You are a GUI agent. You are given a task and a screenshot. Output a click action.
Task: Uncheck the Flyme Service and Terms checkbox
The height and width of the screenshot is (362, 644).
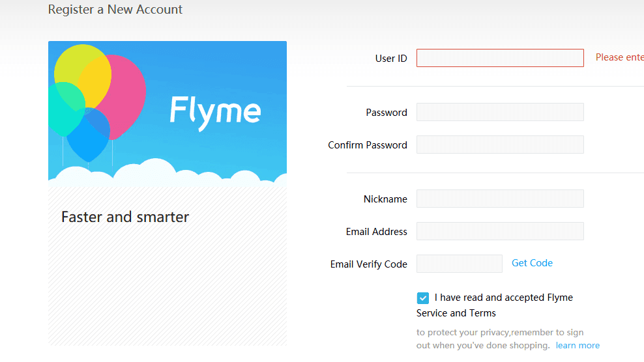click(422, 298)
